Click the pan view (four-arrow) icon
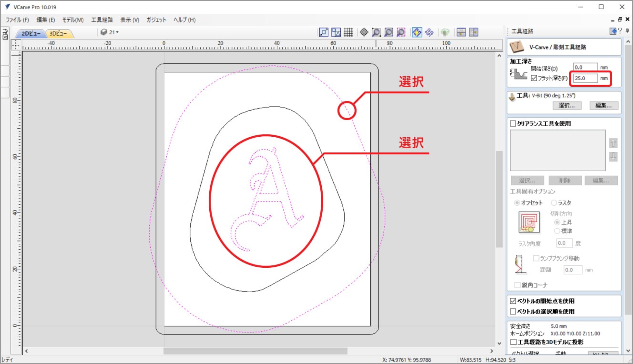This screenshot has height=364, width=633. pos(364,32)
